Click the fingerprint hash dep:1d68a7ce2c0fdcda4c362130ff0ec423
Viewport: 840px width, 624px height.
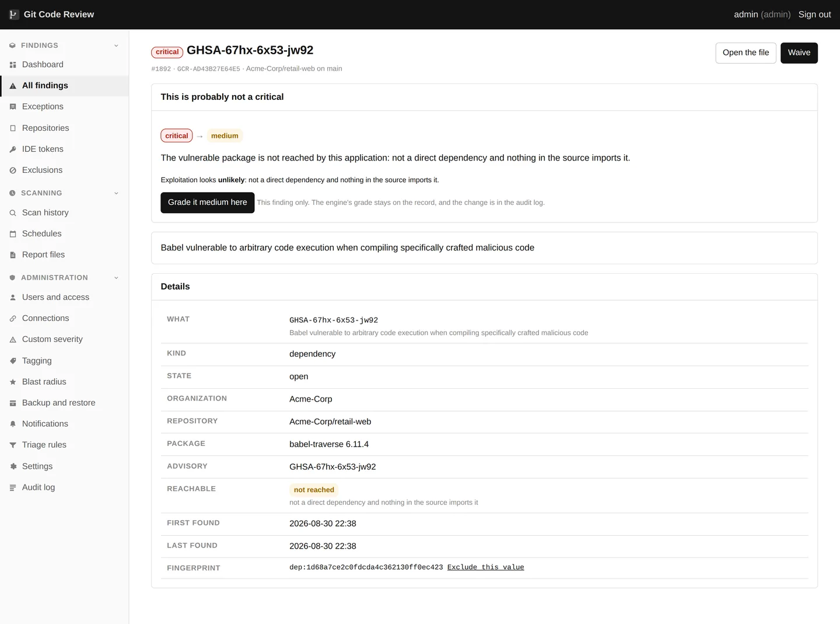366,567
